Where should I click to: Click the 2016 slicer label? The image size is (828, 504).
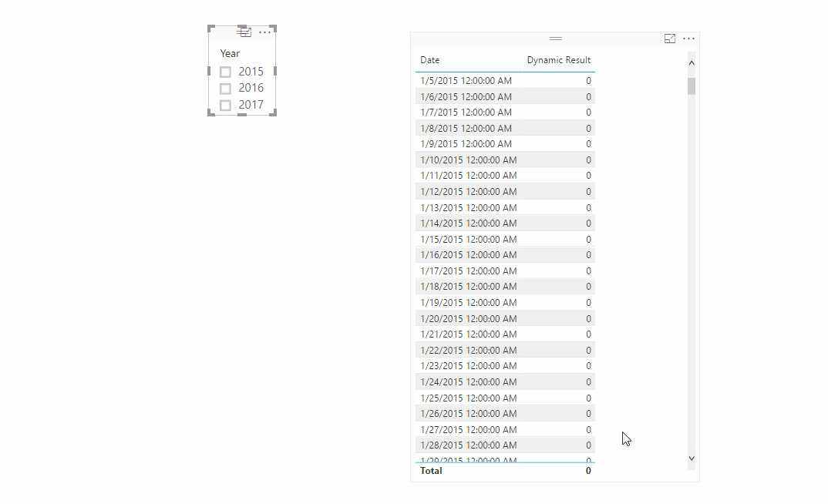click(251, 88)
